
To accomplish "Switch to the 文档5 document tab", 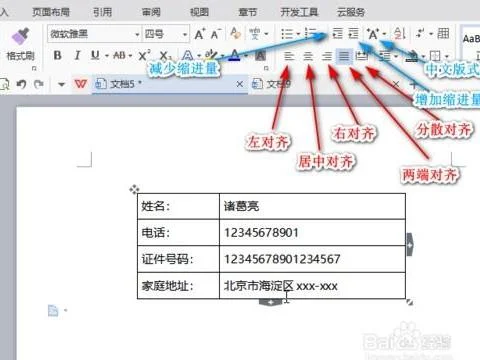I will (x=170, y=84).
